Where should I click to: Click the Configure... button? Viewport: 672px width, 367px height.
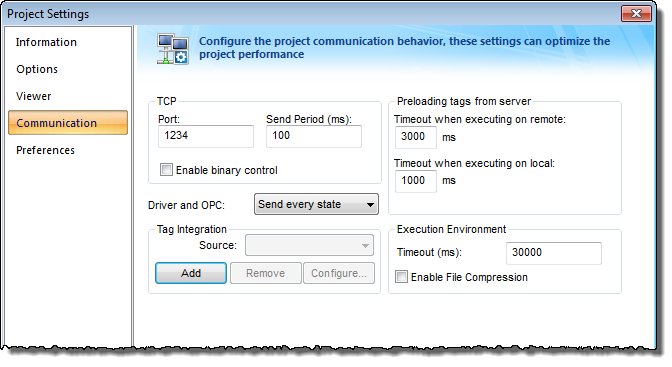pos(339,273)
